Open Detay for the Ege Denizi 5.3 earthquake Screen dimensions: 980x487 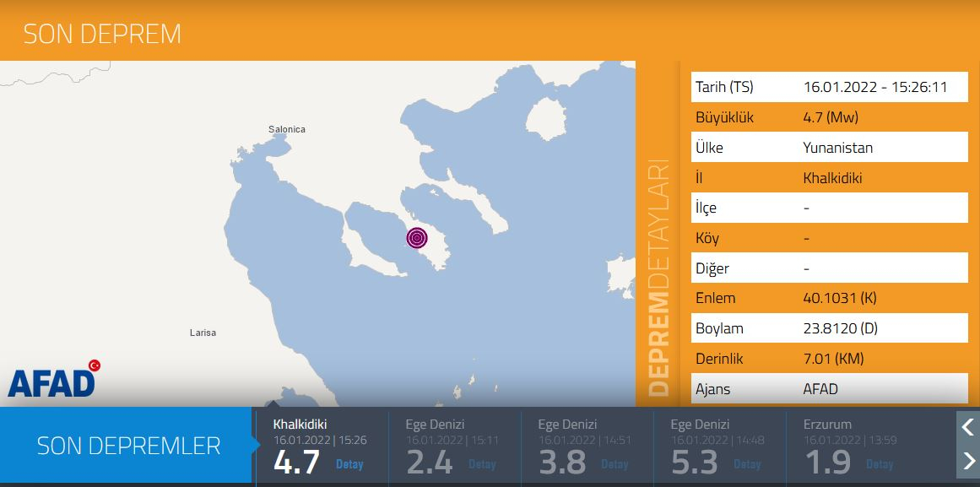(x=747, y=464)
